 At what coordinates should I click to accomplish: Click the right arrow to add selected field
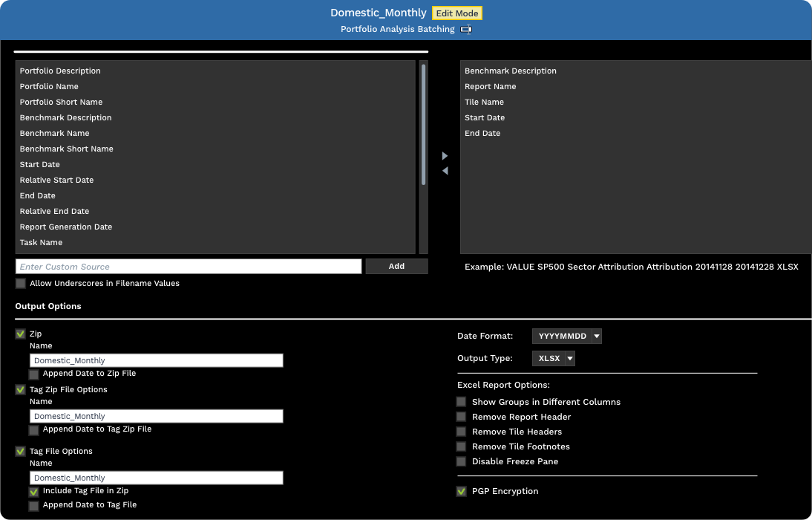[x=444, y=155]
